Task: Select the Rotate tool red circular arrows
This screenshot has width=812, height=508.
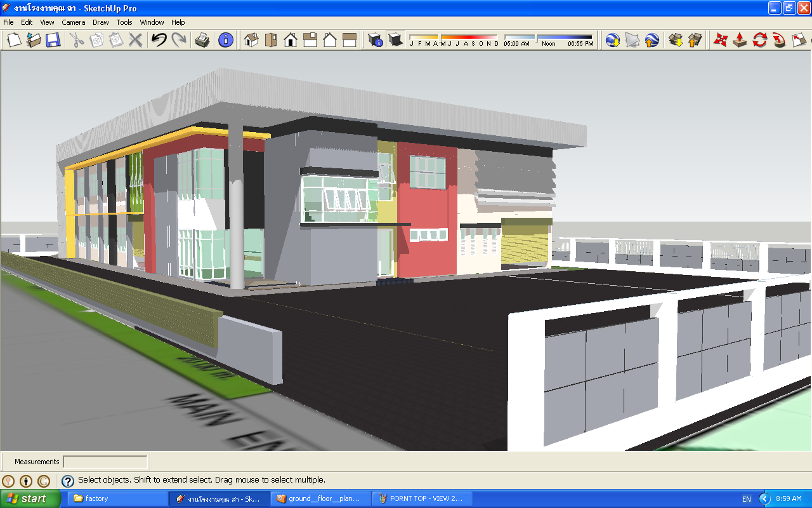Action: 759,40
